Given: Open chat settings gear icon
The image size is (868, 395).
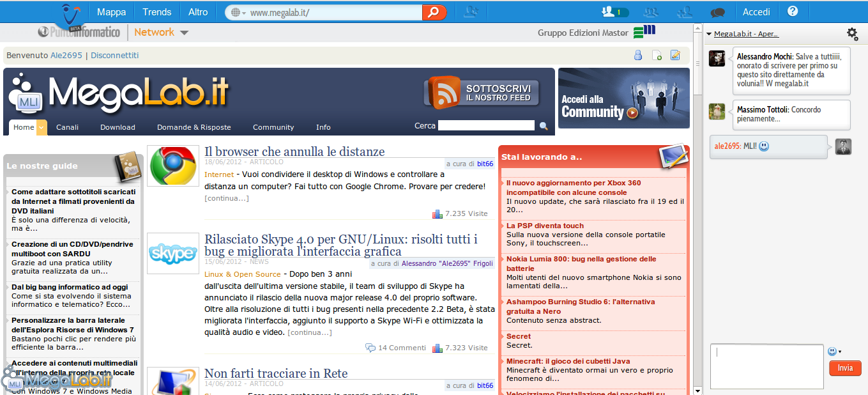Looking at the screenshot, I should [852, 34].
